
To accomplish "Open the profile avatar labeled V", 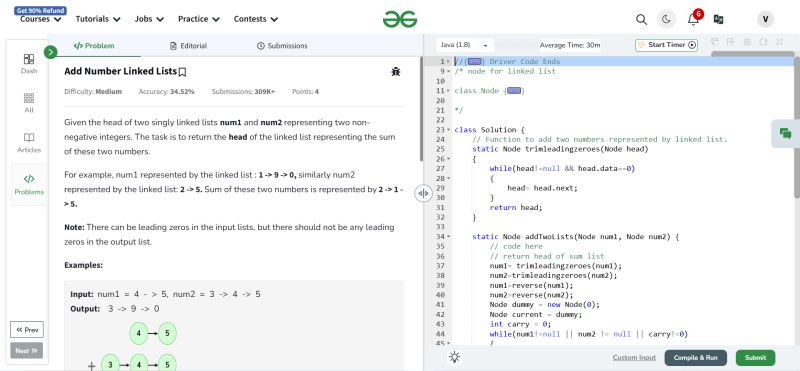I will click(x=765, y=19).
